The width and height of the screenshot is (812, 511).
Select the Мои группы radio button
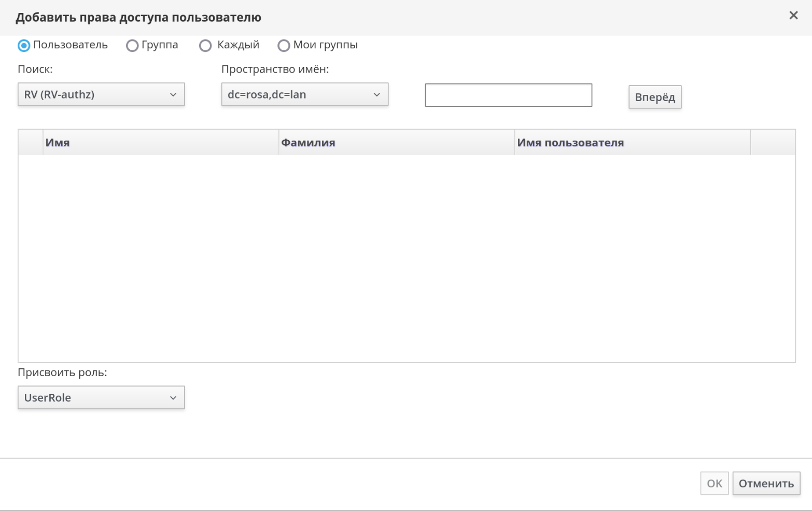coord(284,46)
